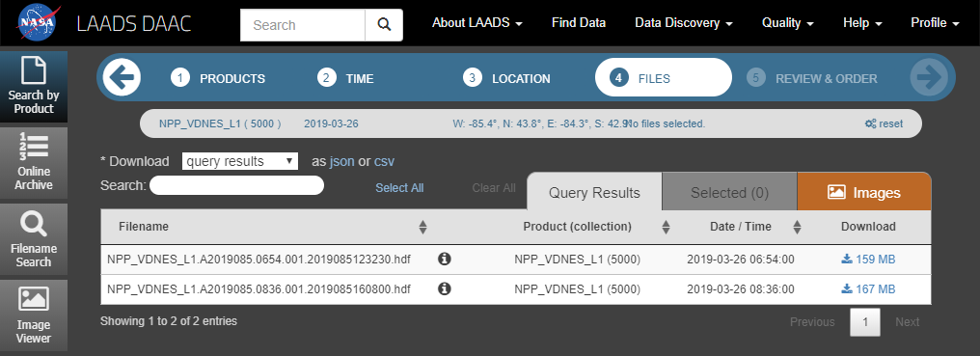Image resolution: width=980 pixels, height=356 pixels.
Task: Focus the table Search input field
Action: 237,185
